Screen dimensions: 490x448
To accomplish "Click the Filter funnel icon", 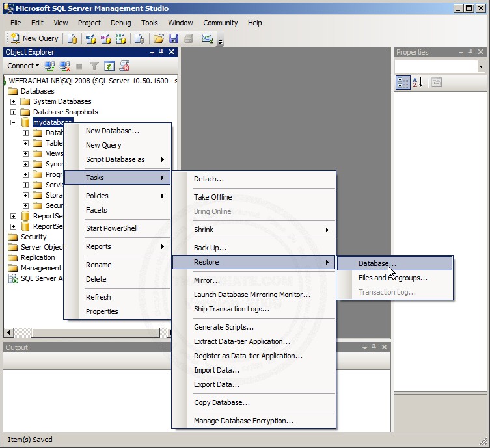I will pyautogui.click(x=94, y=66).
